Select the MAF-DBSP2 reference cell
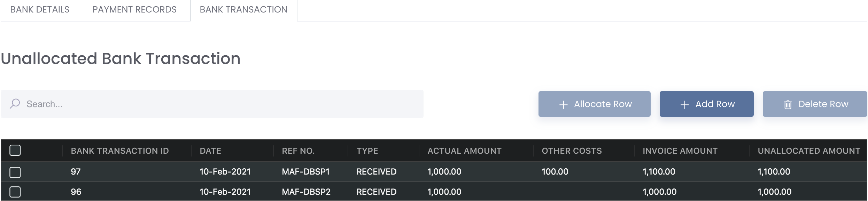This screenshot has height=201, width=868. (x=306, y=192)
